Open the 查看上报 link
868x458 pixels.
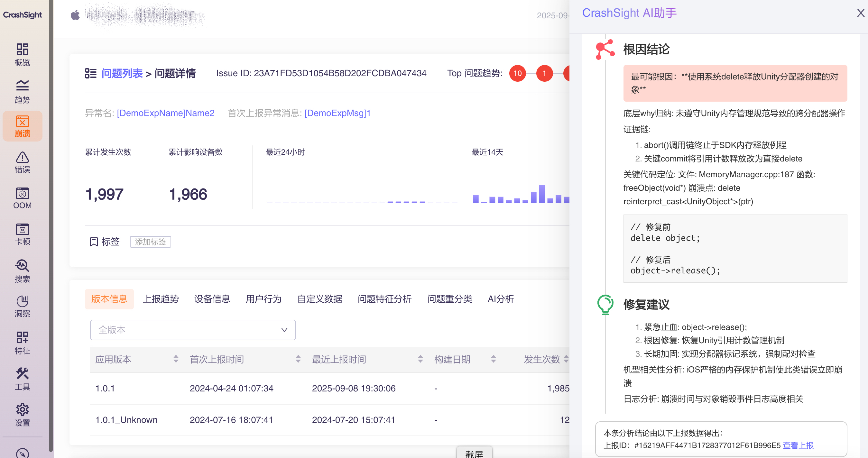[x=798, y=445]
